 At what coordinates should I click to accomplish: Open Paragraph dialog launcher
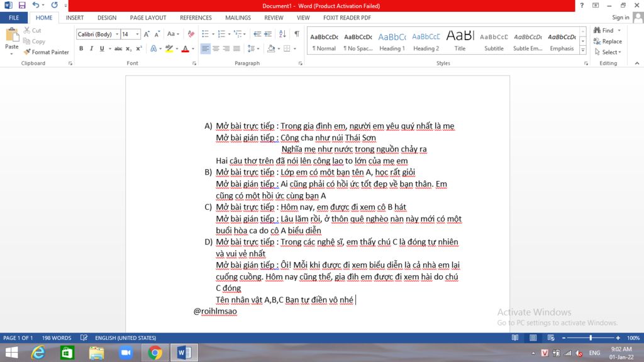(x=300, y=63)
